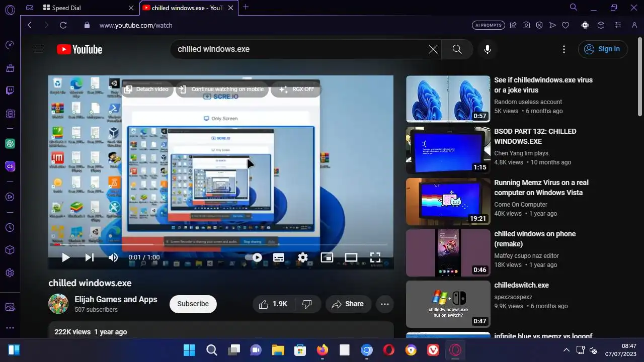
Task: Play the video
Action: 65,257
